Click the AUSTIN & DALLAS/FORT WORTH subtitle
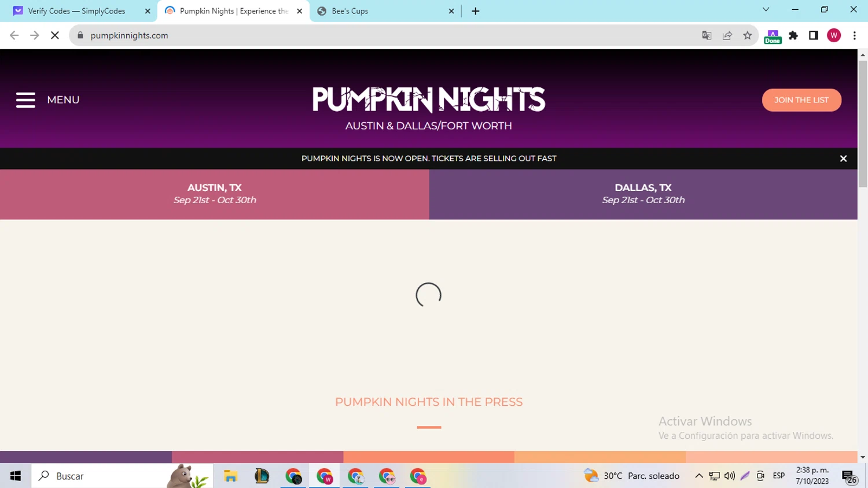This screenshot has height=488, width=868. 429,126
